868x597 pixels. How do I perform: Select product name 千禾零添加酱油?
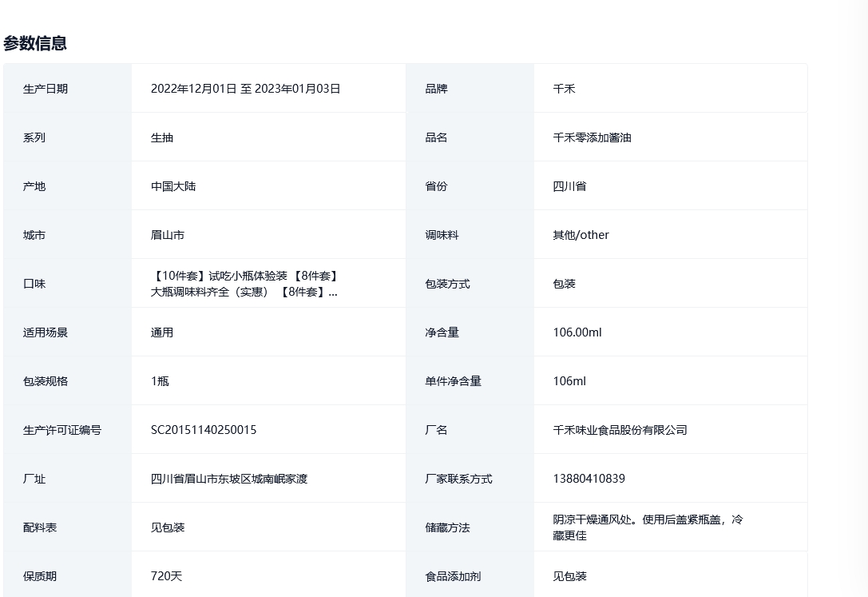click(x=592, y=137)
